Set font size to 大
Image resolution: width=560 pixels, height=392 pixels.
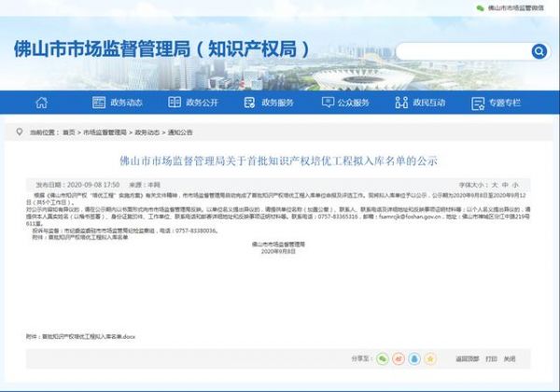(495, 185)
